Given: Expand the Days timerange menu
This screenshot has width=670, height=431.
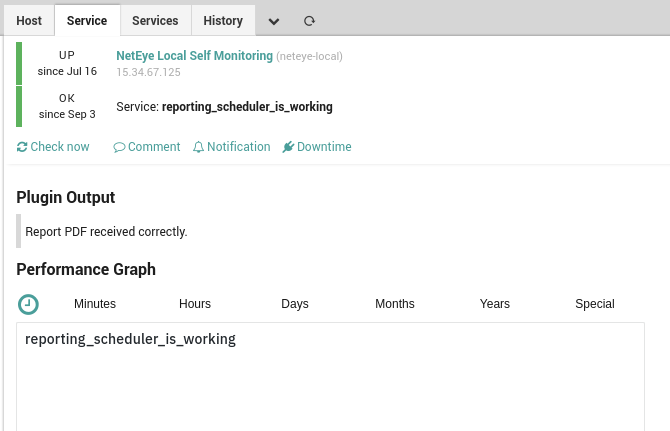Looking at the screenshot, I should 295,304.
